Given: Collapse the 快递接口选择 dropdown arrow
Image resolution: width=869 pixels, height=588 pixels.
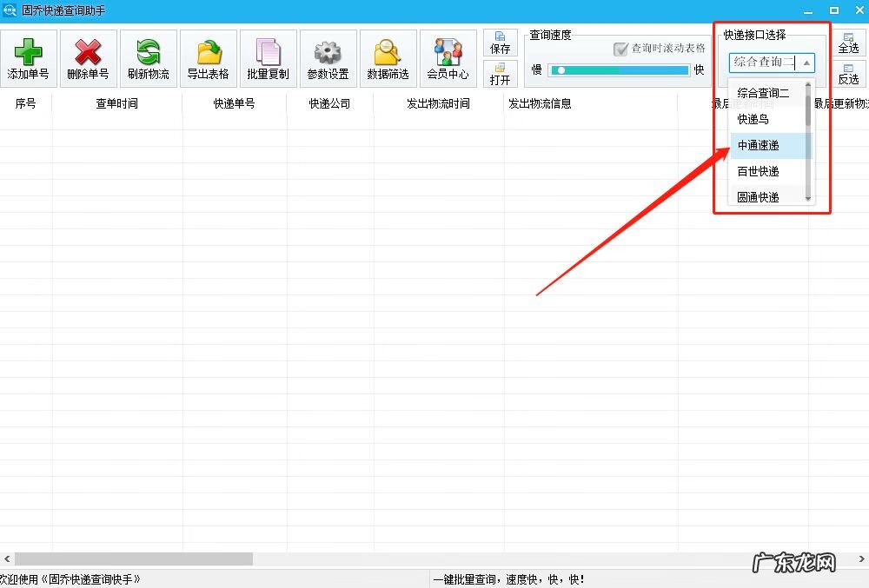Looking at the screenshot, I should point(807,63).
